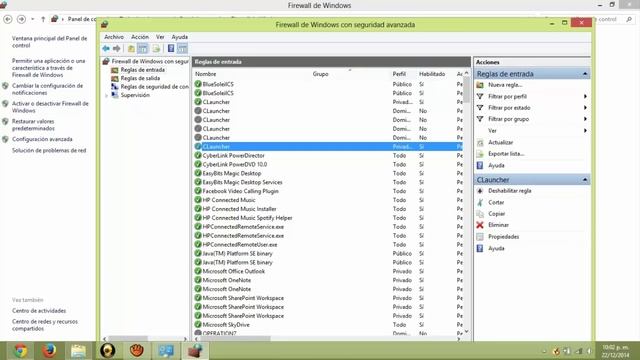Click the search magnifier in Control Panel window

pos(629,19)
